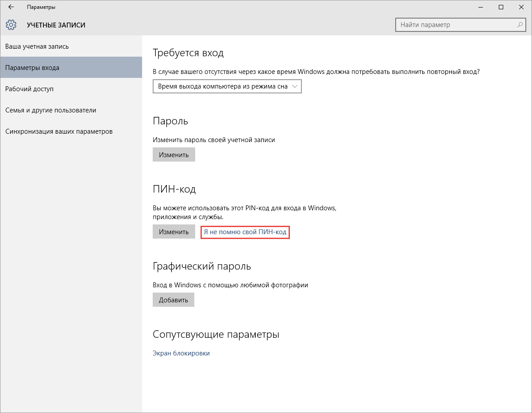Go back with the arrow icon
532x413 pixels.
(11, 7)
